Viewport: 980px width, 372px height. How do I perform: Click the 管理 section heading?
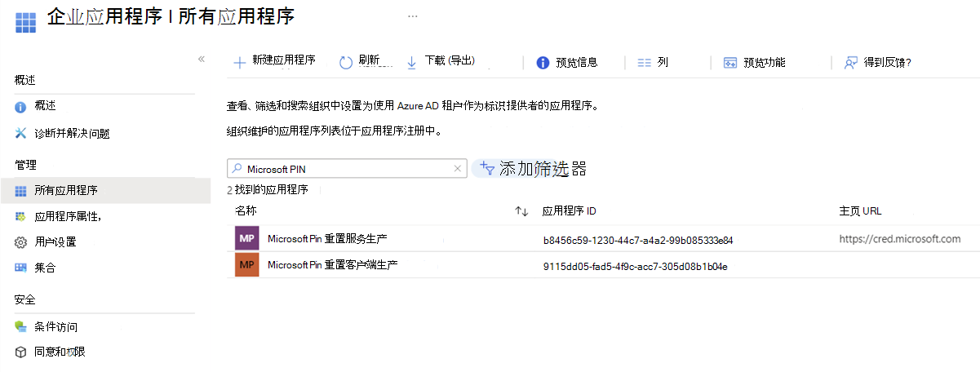tap(25, 165)
